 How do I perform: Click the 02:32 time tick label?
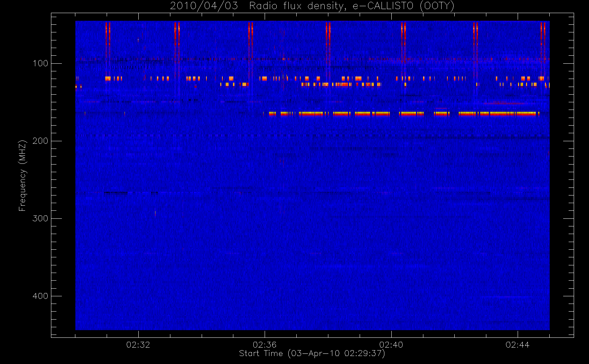pyautogui.click(x=138, y=345)
